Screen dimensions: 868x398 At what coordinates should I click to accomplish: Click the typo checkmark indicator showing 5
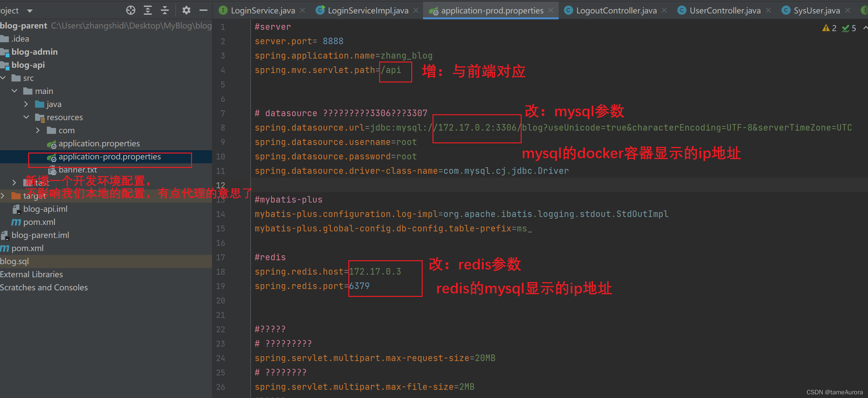click(x=849, y=28)
